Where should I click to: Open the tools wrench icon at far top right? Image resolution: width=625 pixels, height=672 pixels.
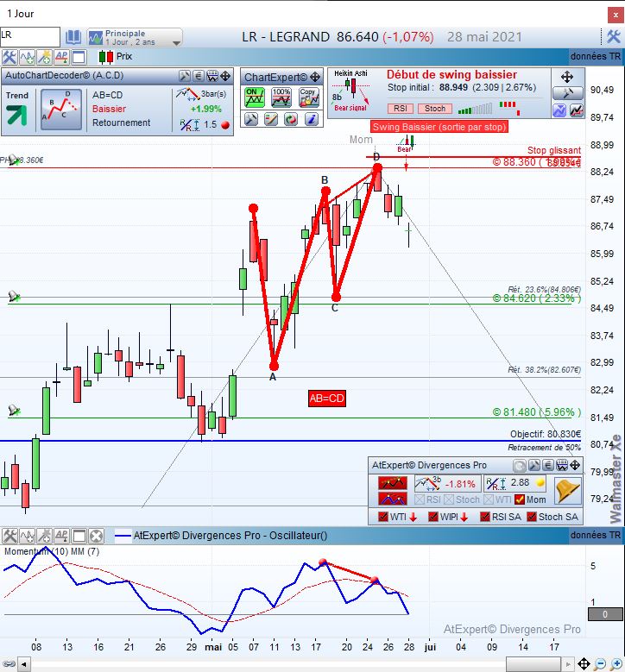tap(614, 37)
